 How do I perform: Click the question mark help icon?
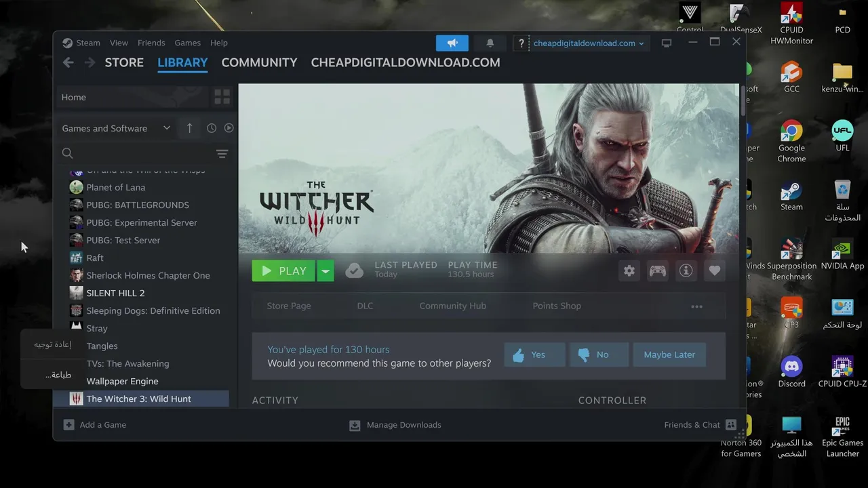click(x=521, y=43)
